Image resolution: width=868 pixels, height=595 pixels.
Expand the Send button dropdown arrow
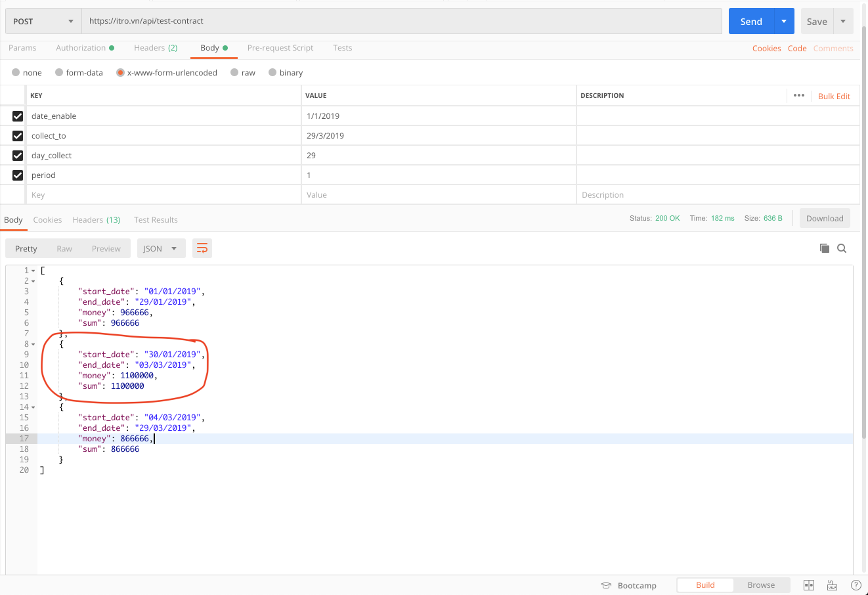pyautogui.click(x=784, y=21)
